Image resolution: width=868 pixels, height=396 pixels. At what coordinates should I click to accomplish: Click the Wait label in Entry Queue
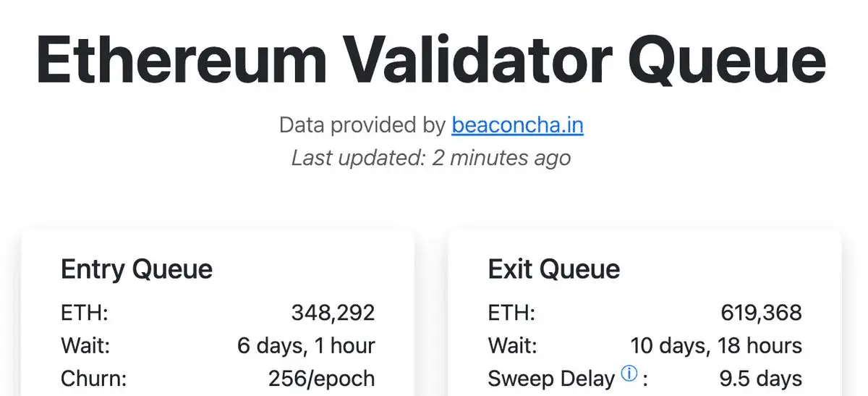85,345
